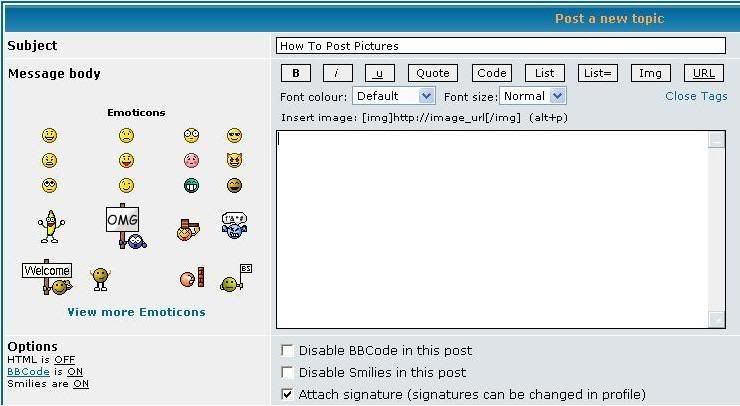Click the Close Tags link
Viewport: 740px width, 406px height.
click(696, 96)
